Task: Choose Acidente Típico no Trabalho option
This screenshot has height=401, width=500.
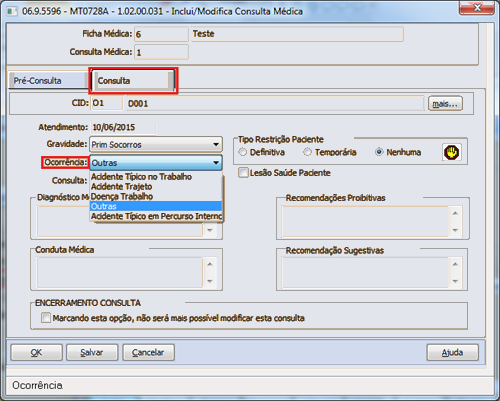Action: tap(156, 177)
